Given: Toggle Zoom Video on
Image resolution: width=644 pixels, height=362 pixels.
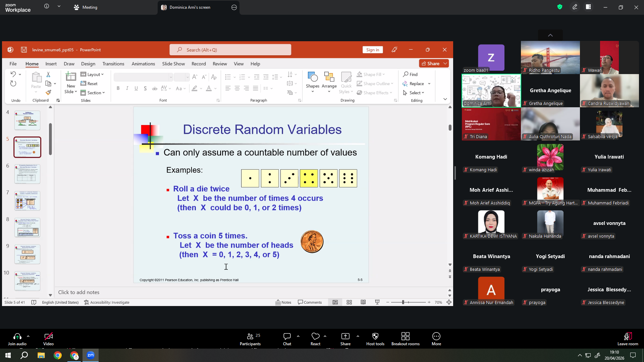Looking at the screenshot, I should point(48,339).
